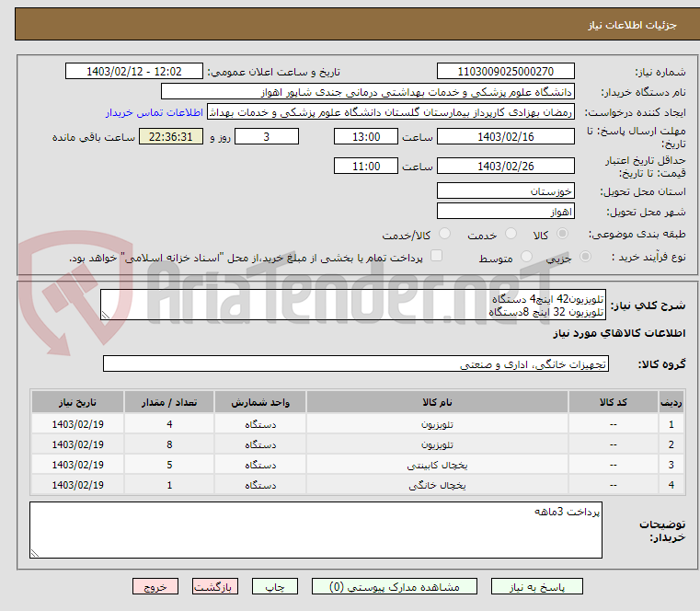Click the شرح کلی نیاز description textarea
Image resolution: width=700 pixels, height=611 pixels.
click(353, 305)
